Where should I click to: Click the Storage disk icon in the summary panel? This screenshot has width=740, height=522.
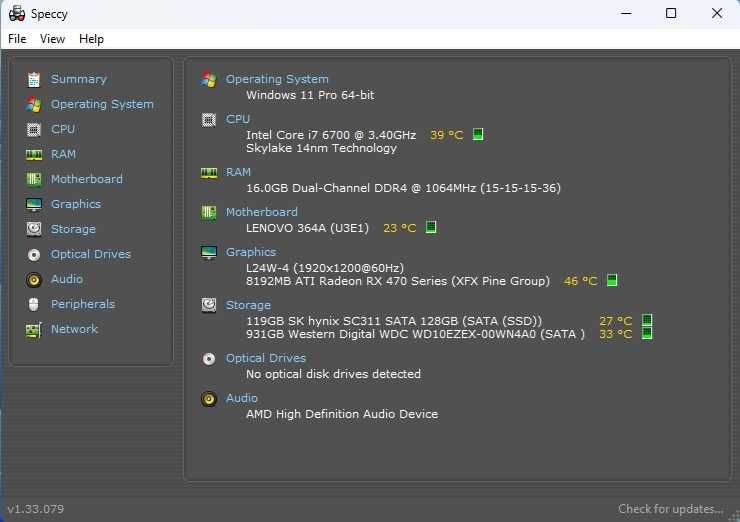(209, 305)
